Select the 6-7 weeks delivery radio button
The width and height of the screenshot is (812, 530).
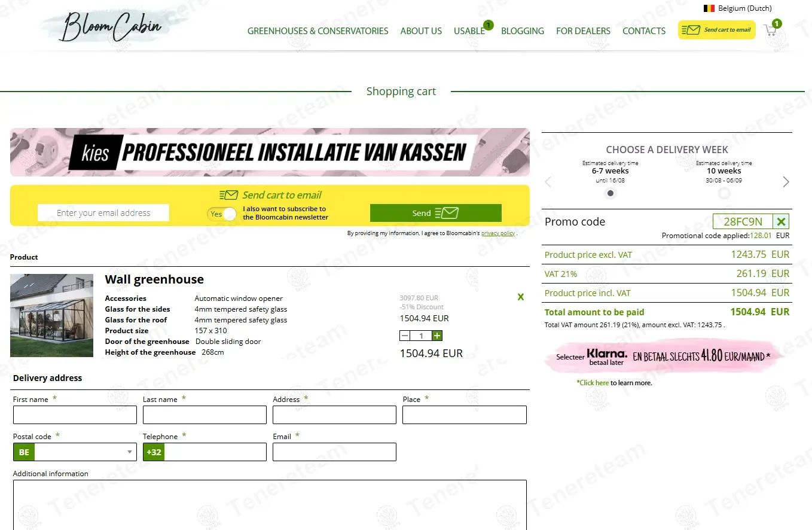click(x=610, y=193)
